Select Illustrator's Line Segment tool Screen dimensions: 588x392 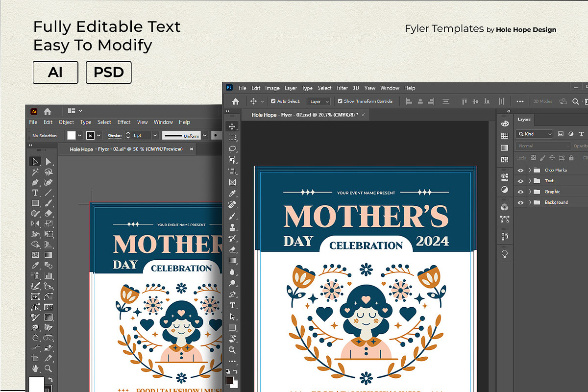coord(49,193)
